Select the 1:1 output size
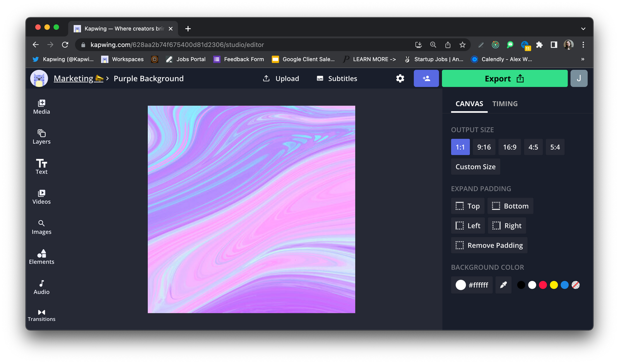The height and width of the screenshot is (364, 619). point(460,147)
